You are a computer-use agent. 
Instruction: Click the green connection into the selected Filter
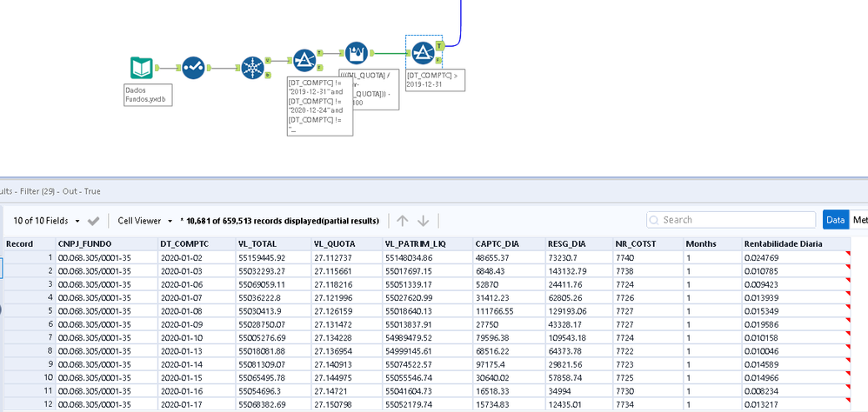click(391, 53)
